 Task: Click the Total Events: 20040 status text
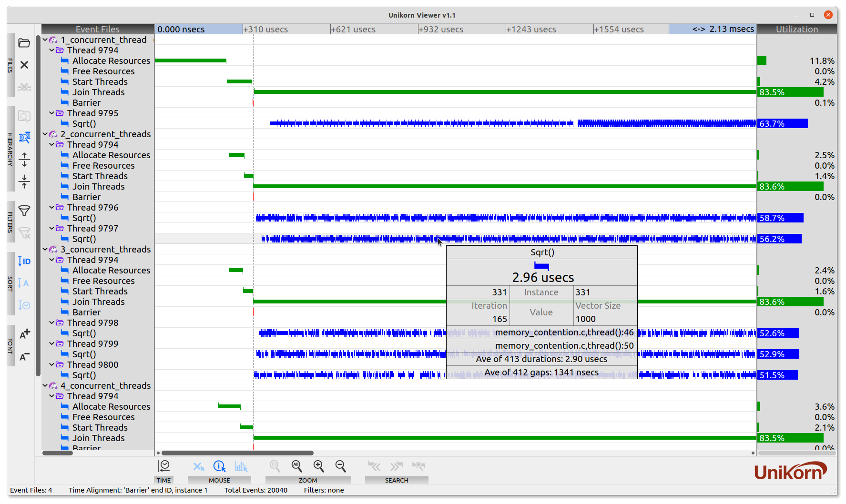click(256, 490)
